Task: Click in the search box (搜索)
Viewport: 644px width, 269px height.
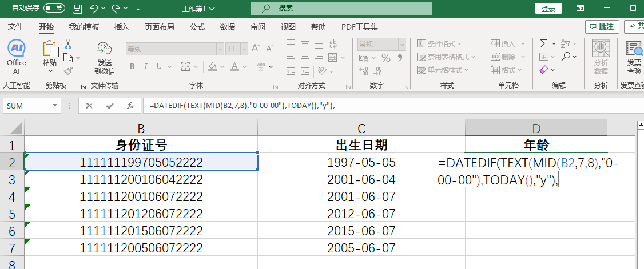Action: click(341, 8)
